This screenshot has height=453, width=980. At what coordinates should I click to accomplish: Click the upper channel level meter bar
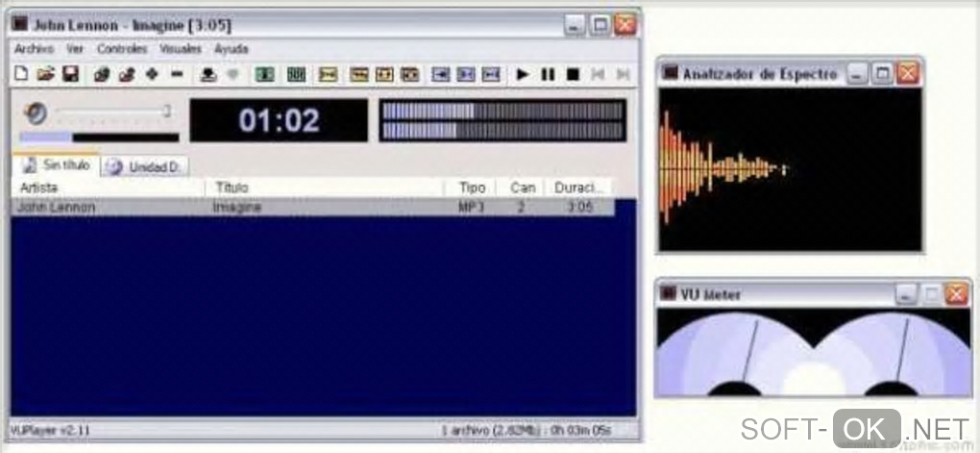[x=502, y=111]
